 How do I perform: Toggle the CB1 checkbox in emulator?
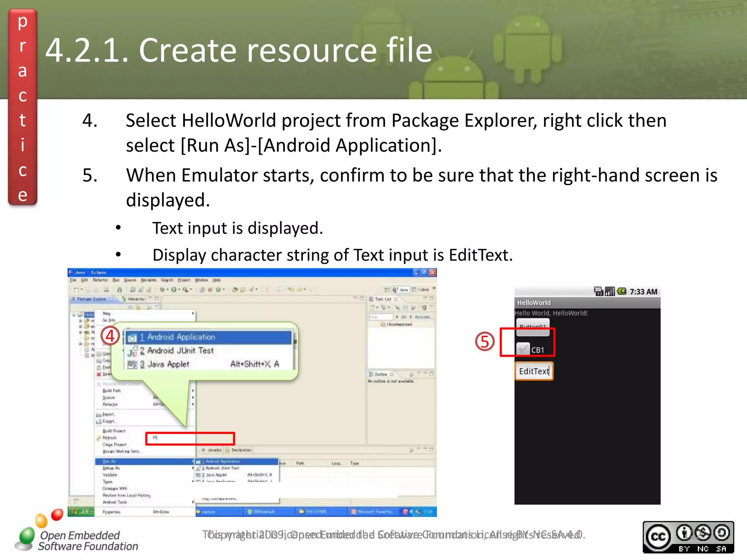(x=523, y=349)
